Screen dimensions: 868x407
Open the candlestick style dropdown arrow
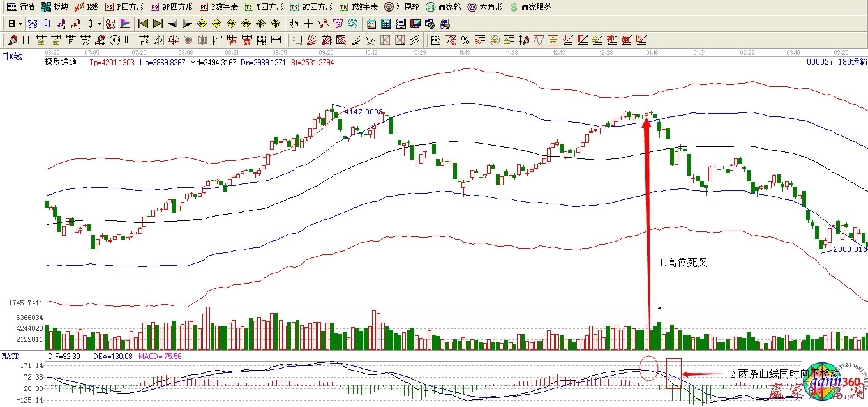point(99,24)
